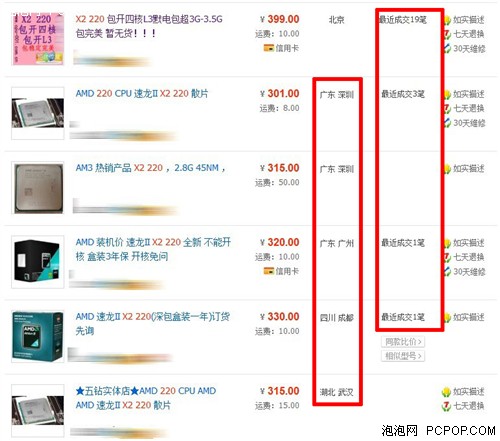This screenshot has width=500, height=441.
Task: Click the credit card icon under the ¥399.00 price
Action: pyautogui.click(x=269, y=48)
